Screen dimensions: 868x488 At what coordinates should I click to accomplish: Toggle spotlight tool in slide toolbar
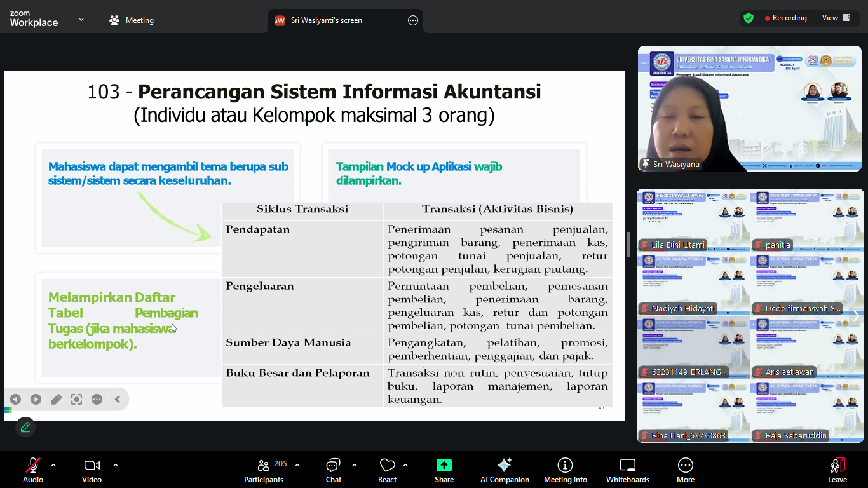[x=77, y=400]
